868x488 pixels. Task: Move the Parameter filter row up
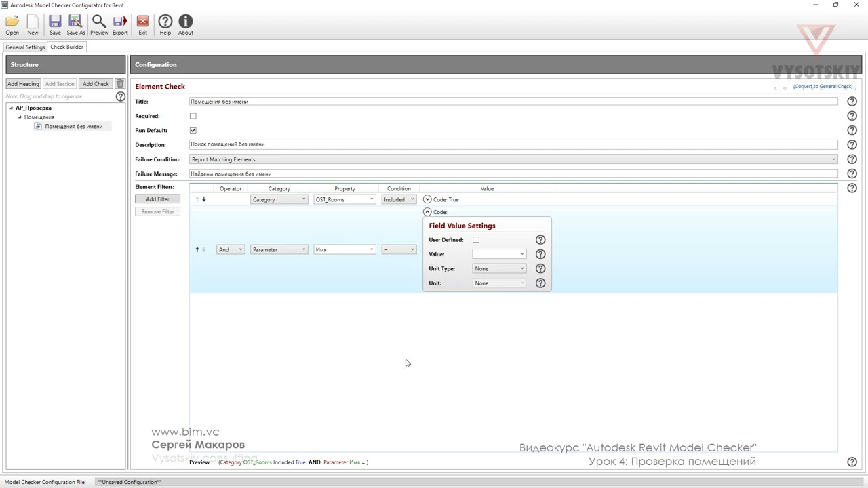tap(197, 249)
